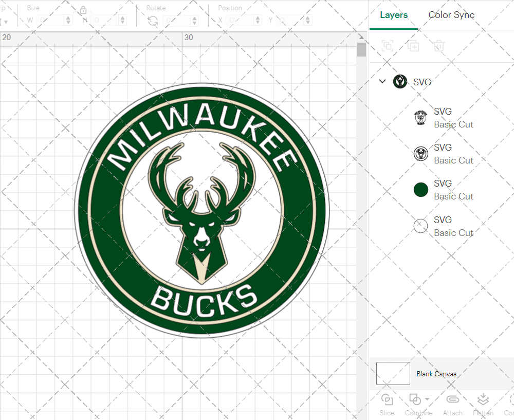The image size is (514, 420).
Task: Click the Delete layer trash icon
Action: click(x=439, y=46)
